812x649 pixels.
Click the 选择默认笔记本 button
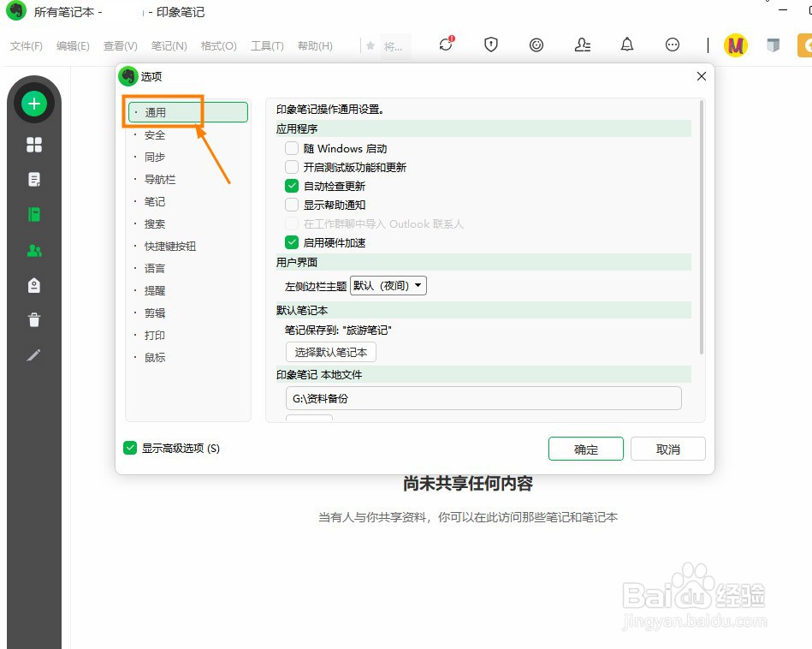(x=331, y=351)
